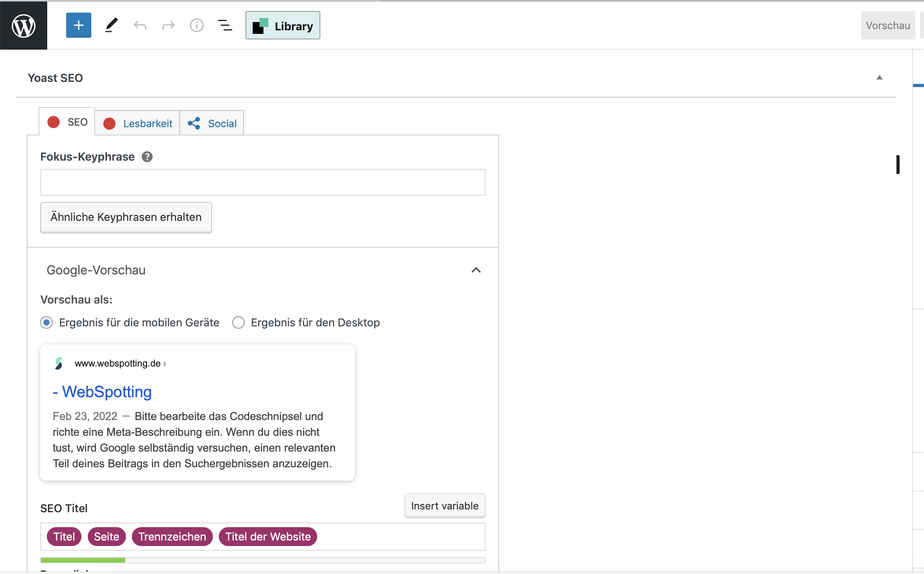Open the Library button
The width and height of the screenshot is (924, 574).
click(283, 26)
